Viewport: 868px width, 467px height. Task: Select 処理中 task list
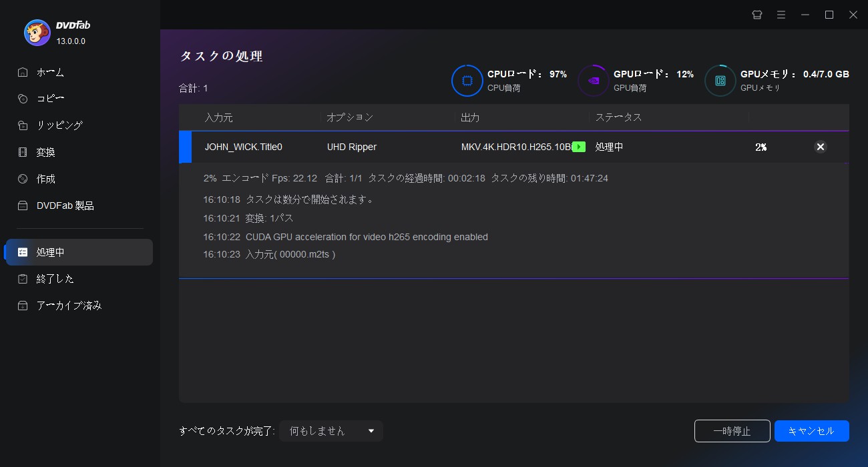coord(79,252)
